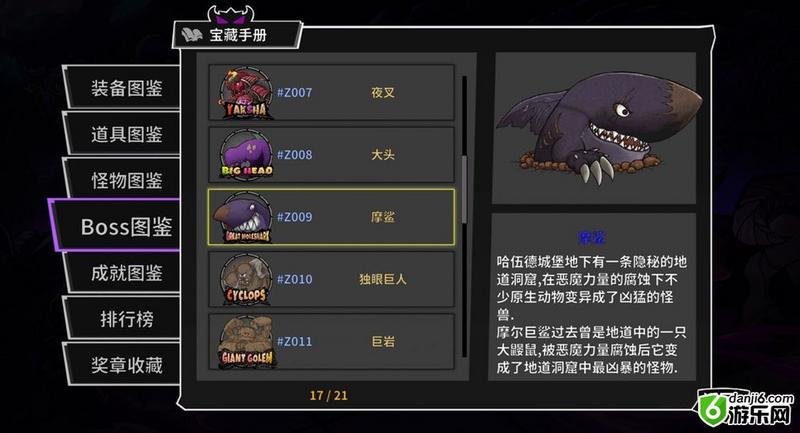This screenshot has height=433, width=800.
Task: Select the #Z011 巨岩 entry
Action: pos(331,342)
